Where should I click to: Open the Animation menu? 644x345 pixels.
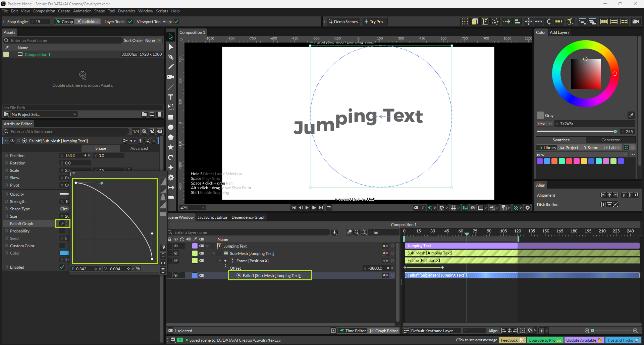pos(82,11)
